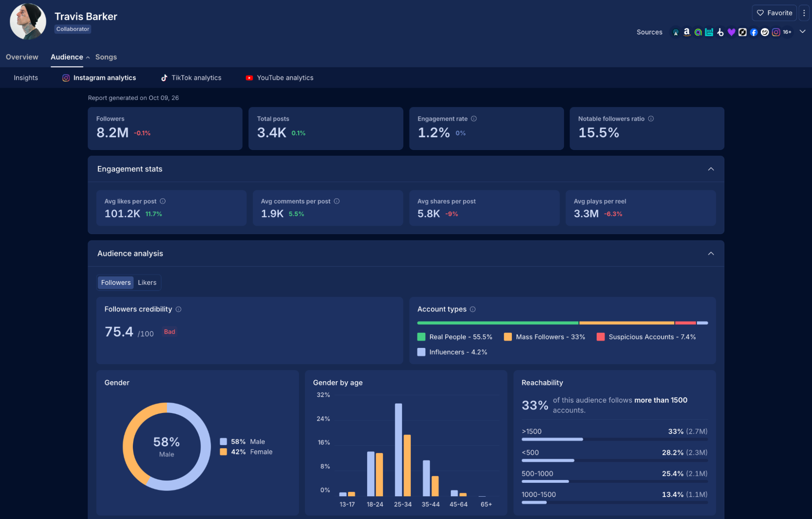Open the Facebook source icon

pos(754,32)
